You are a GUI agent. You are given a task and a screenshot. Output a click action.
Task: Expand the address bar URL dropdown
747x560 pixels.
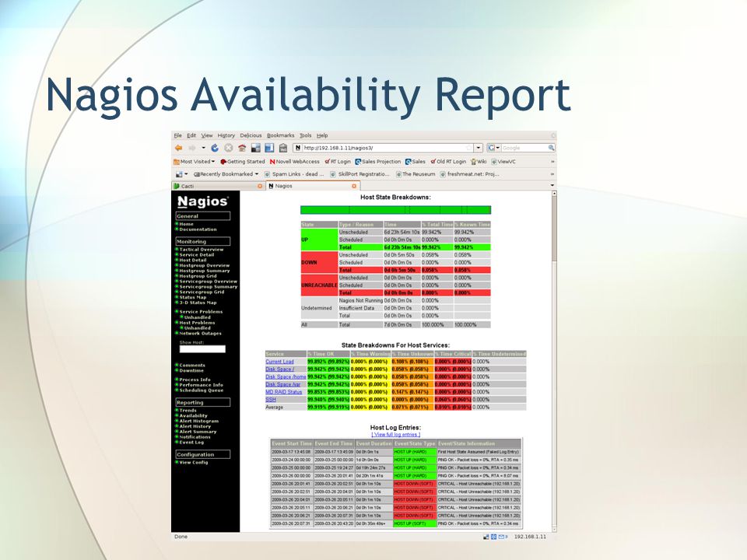479,148
